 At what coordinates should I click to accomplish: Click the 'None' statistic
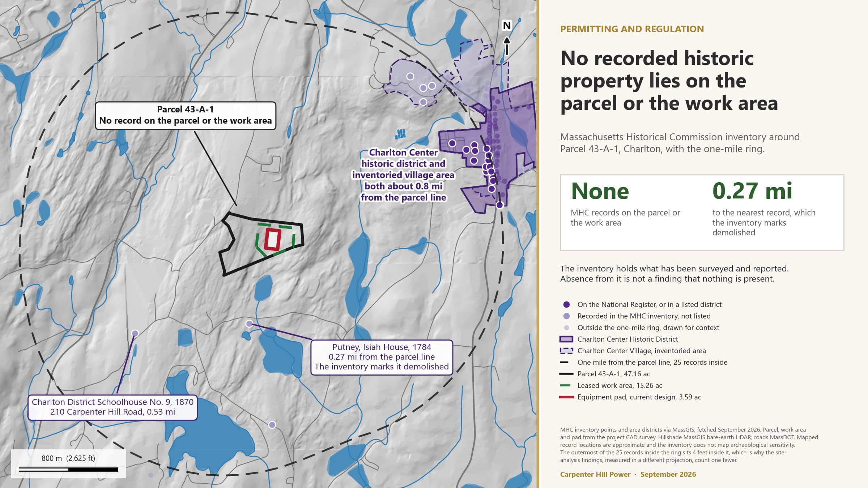(600, 191)
